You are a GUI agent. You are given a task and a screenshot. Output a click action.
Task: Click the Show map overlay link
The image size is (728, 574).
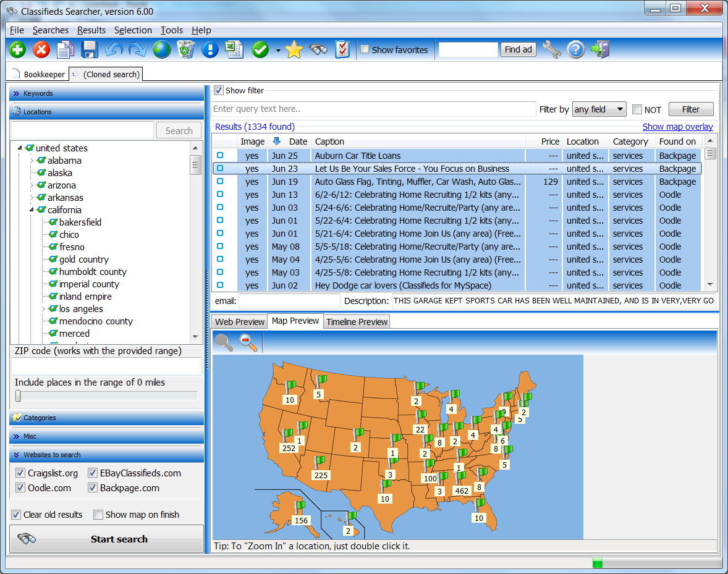(x=677, y=127)
